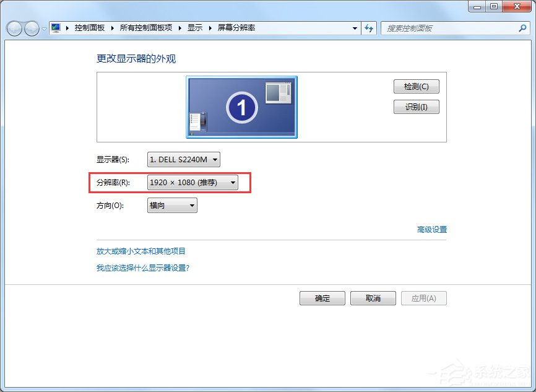Navigate to 显示 in the breadcrumb
Viewport: 536px width, 392px height.
pos(194,28)
